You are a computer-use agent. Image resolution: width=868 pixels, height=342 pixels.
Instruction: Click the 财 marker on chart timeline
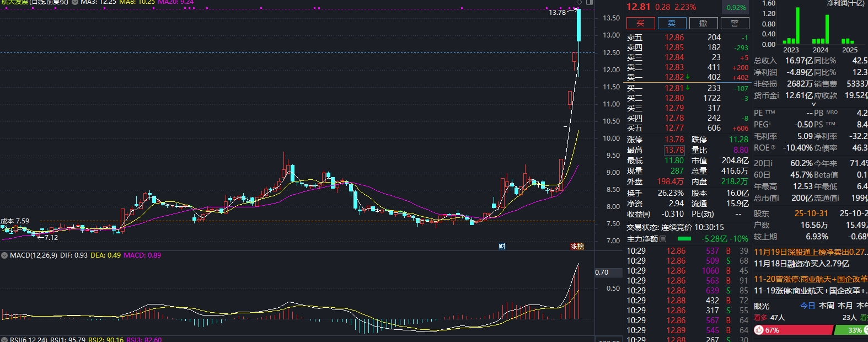502,247
